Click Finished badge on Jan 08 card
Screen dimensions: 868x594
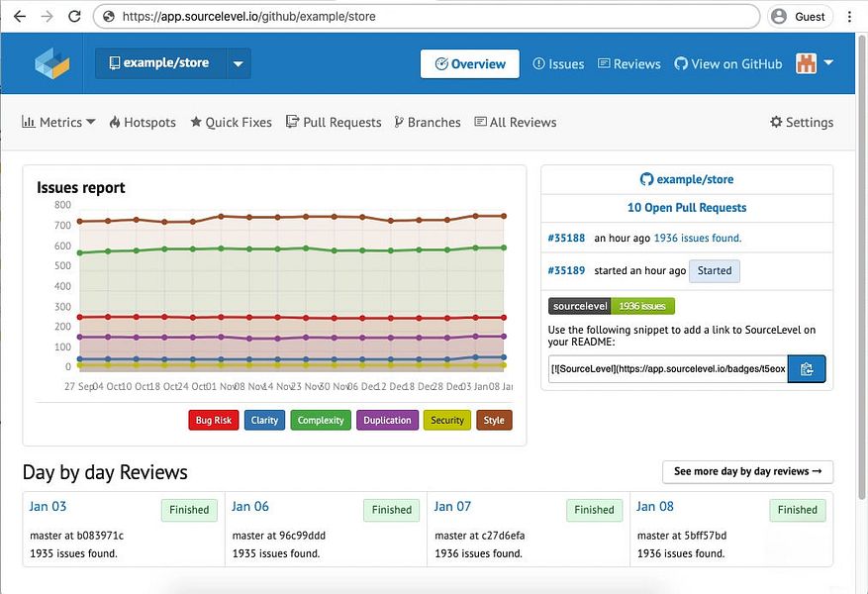[x=798, y=510]
